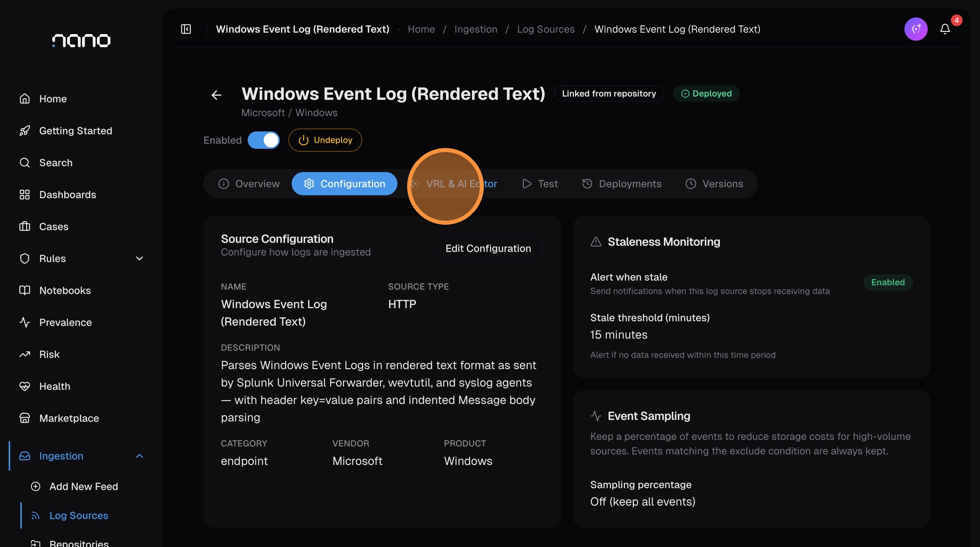Screen dimensions: 980x547
Task: Click the purple AI assistant icon
Action: click(x=916, y=29)
